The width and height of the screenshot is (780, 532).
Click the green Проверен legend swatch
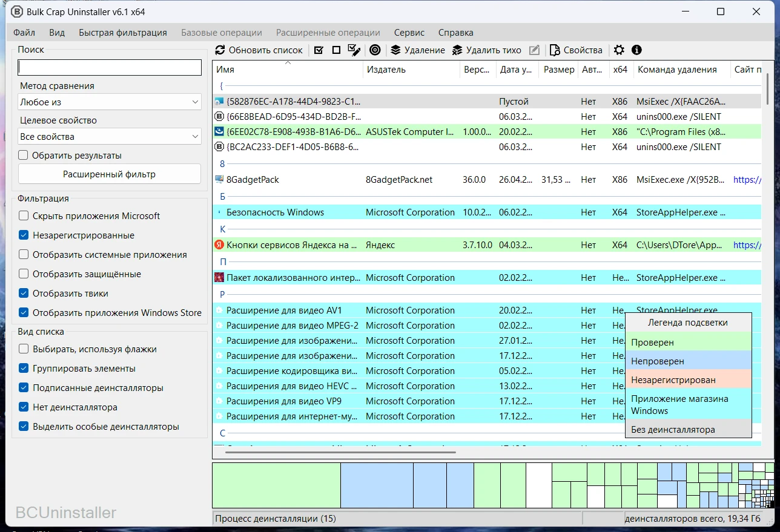tap(688, 343)
